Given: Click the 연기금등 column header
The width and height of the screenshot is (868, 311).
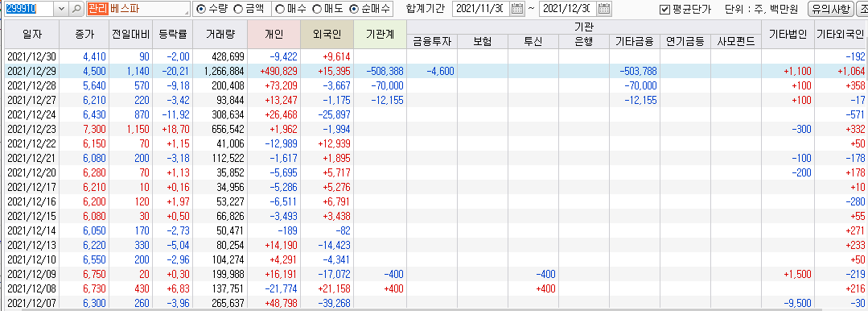Looking at the screenshot, I should 685,41.
